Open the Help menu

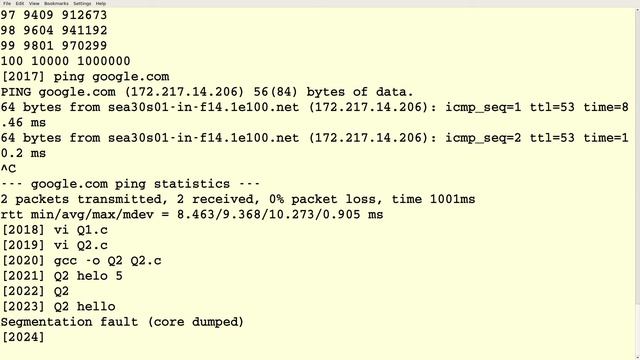[x=100, y=3]
